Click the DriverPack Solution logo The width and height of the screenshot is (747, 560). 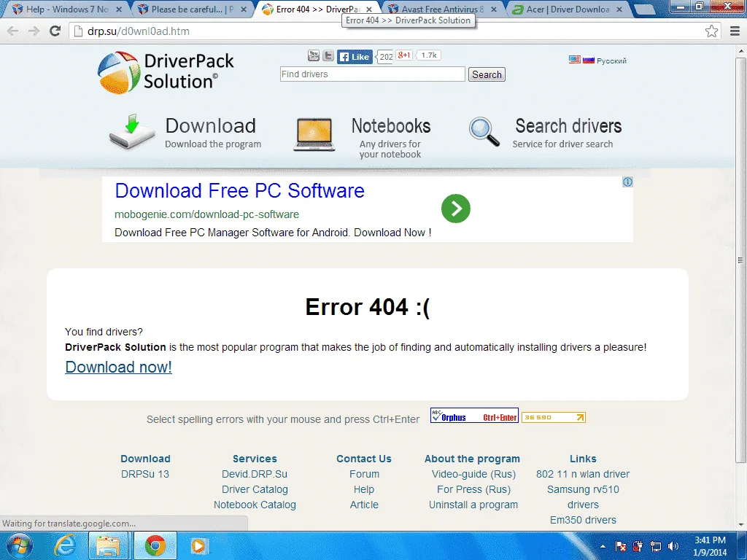[x=166, y=72]
